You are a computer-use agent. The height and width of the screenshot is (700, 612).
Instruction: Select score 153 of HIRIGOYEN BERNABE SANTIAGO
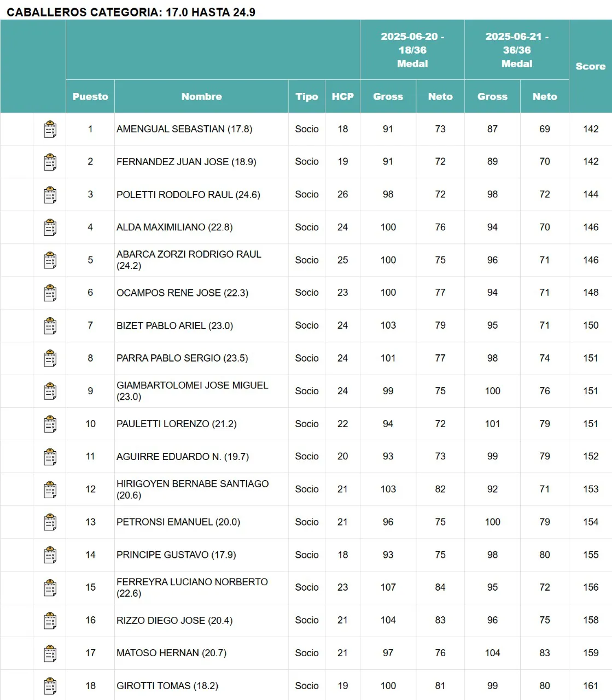point(590,489)
